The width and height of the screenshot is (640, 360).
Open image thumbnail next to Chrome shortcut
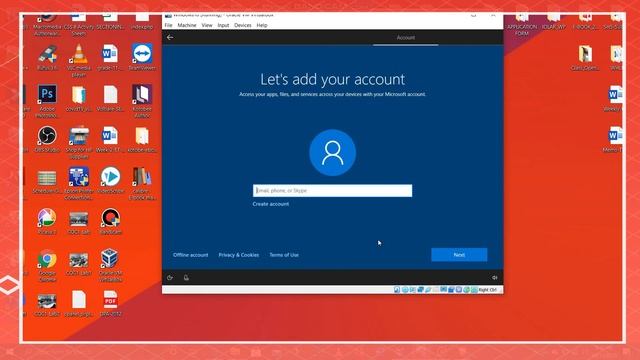coord(78,264)
